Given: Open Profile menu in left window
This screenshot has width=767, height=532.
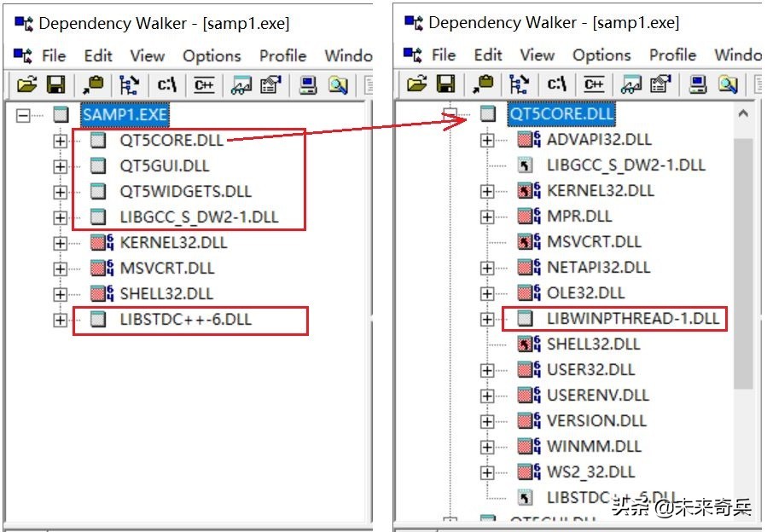Looking at the screenshot, I should coord(282,55).
